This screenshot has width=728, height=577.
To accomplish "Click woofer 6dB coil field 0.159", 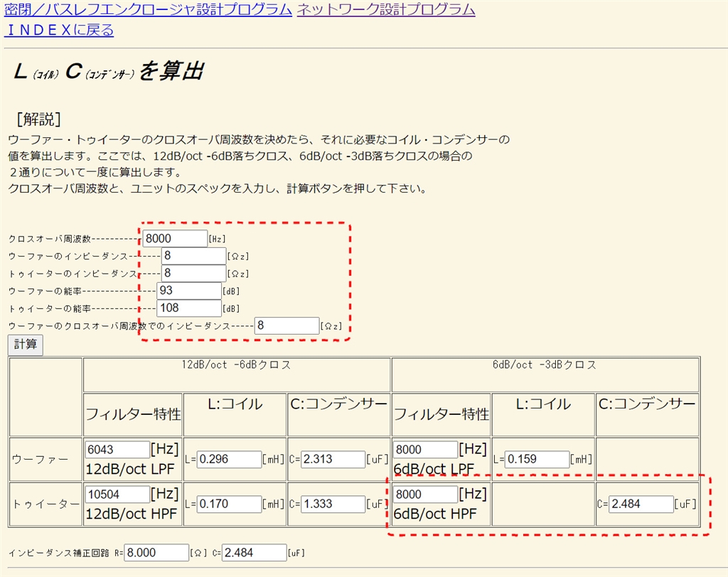I will [537, 459].
